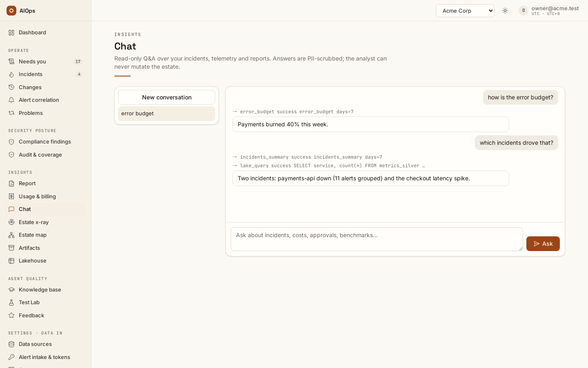
Task: Click 'which incidents drove that?' message
Action: tap(517, 143)
